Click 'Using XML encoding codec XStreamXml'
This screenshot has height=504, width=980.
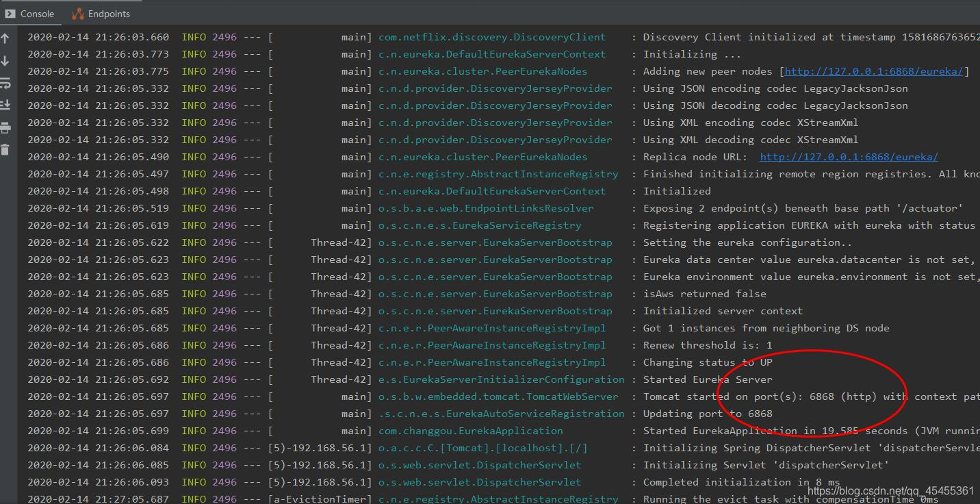pyautogui.click(x=751, y=123)
